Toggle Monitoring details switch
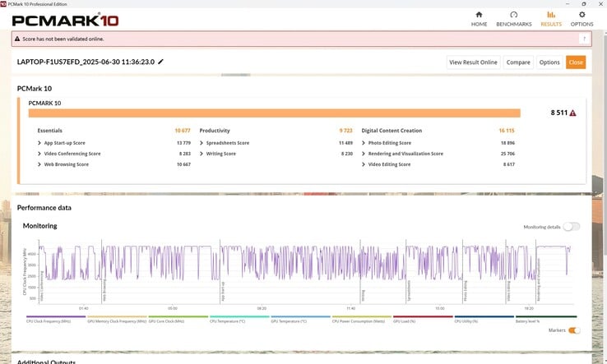Viewport: 607px width, 364px height. (572, 227)
